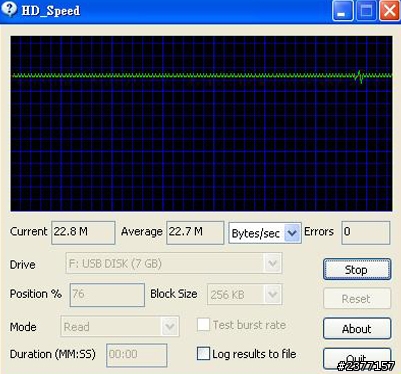Enable Log results to file checkbox
The image size is (401, 374).
(x=203, y=354)
